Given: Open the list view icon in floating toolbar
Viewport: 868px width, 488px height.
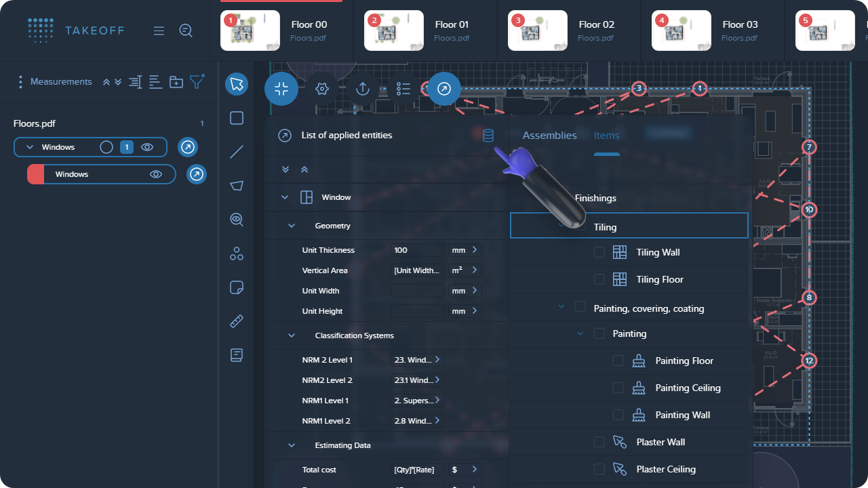Looking at the screenshot, I should click(x=403, y=89).
